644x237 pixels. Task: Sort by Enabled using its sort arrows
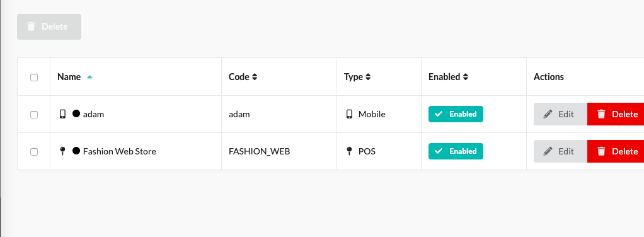click(465, 77)
